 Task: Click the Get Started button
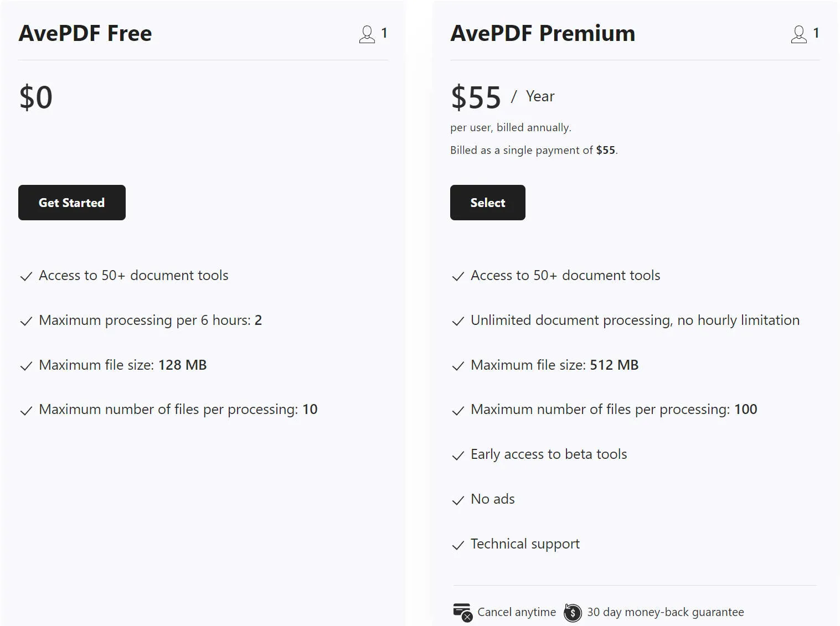(71, 203)
